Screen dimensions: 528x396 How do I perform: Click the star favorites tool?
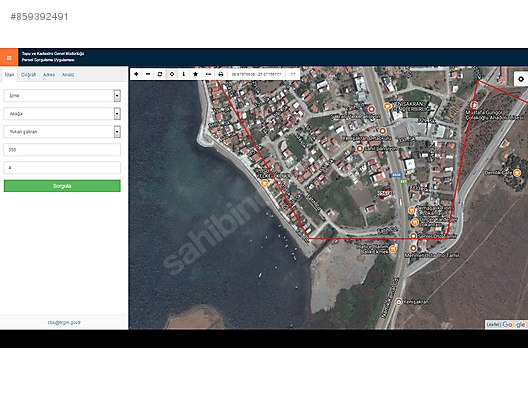pos(195,74)
